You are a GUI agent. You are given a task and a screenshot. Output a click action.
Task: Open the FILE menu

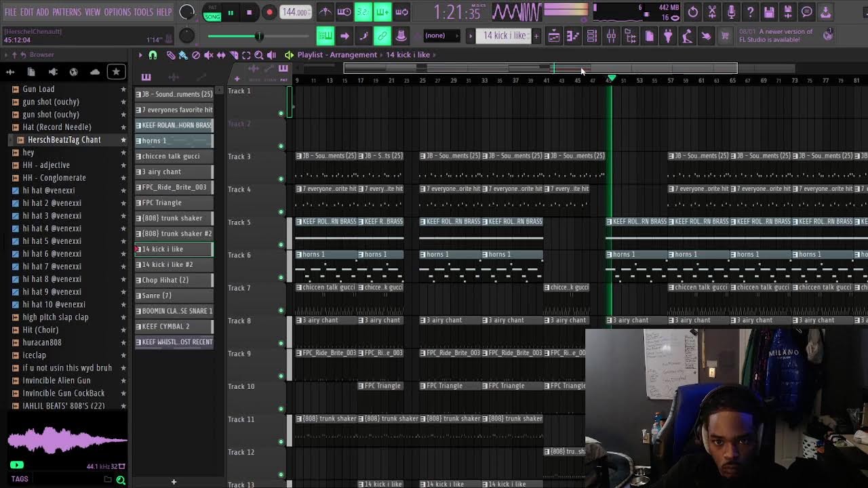(11, 12)
